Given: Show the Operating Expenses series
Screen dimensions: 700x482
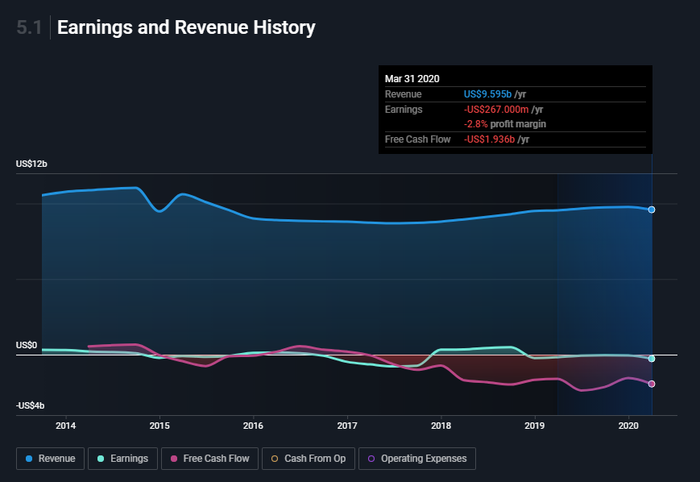Looking at the screenshot, I should pyautogui.click(x=418, y=458).
